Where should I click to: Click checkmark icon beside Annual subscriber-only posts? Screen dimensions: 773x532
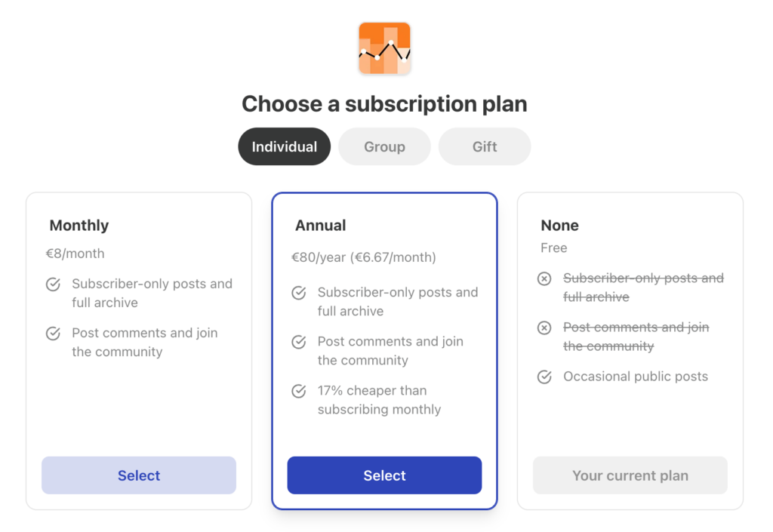tap(299, 293)
